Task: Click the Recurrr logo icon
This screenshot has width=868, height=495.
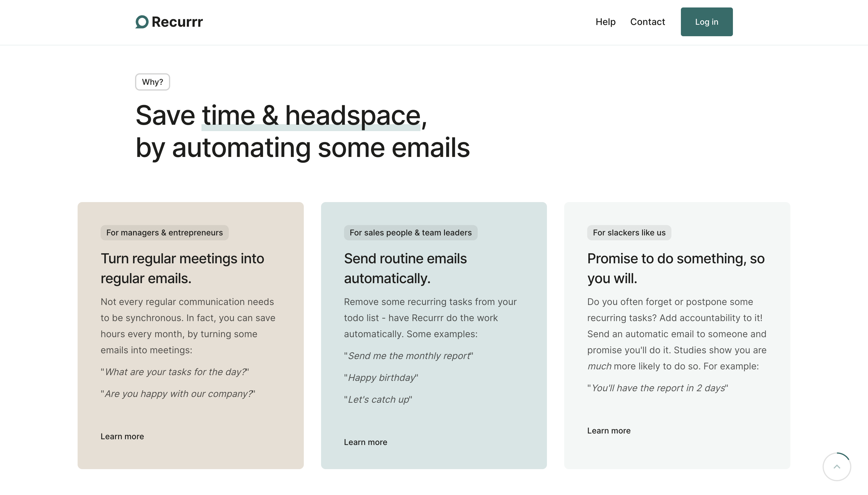Action: pyautogui.click(x=142, y=22)
